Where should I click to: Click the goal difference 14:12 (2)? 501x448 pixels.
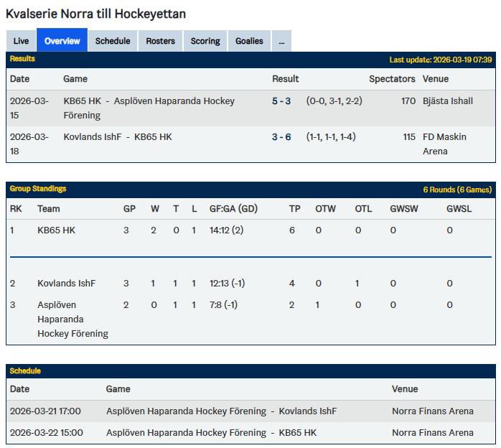pos(226,230)
